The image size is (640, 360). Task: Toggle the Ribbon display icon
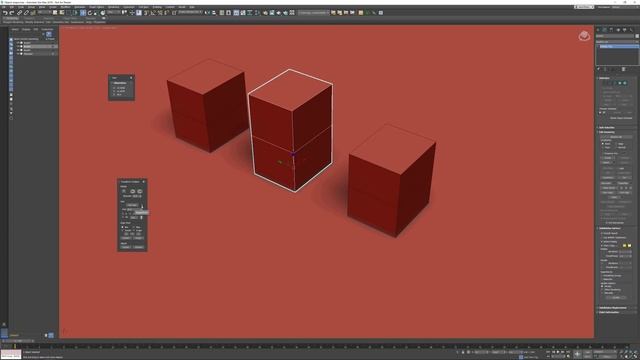[236, 13]
